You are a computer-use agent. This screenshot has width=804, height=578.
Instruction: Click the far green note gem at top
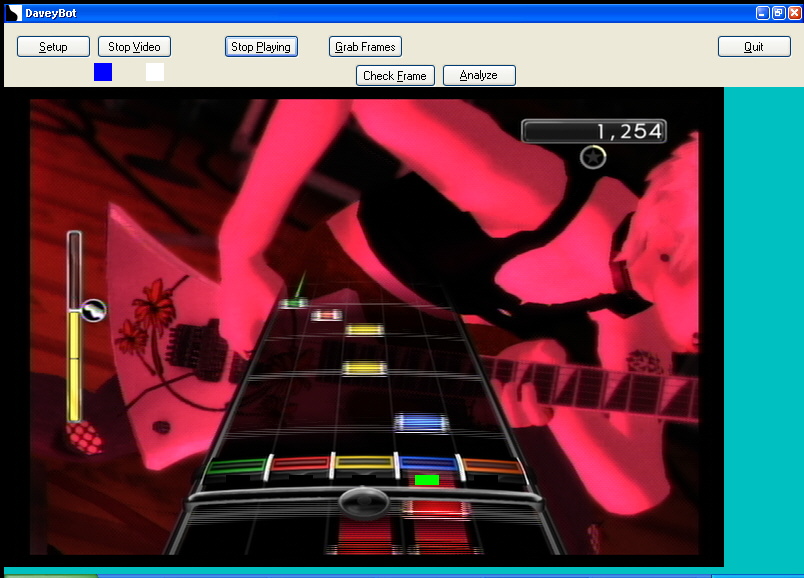tap(294, 303)
